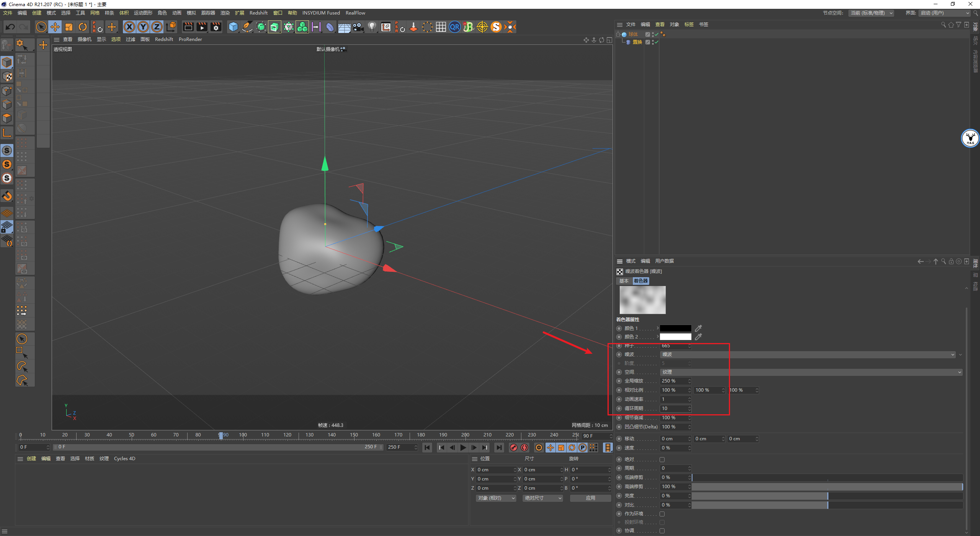The width and height of the screenshot is (980, 536).
Task: Click the Light object bulb icon
Action: pos(372,27)
